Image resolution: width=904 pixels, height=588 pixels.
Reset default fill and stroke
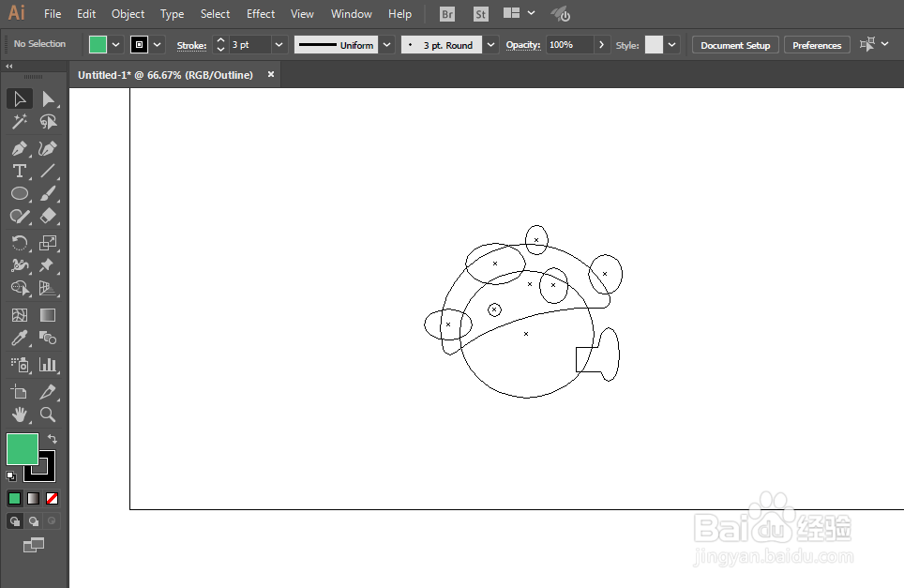[11, 475]
